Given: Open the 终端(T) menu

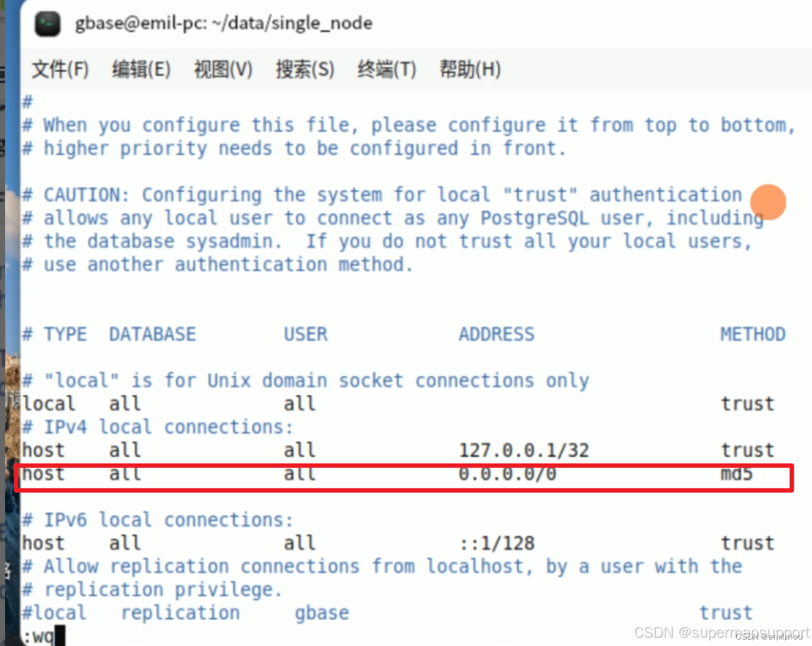Looking at the screenshot, I should [x=386, y=69].
